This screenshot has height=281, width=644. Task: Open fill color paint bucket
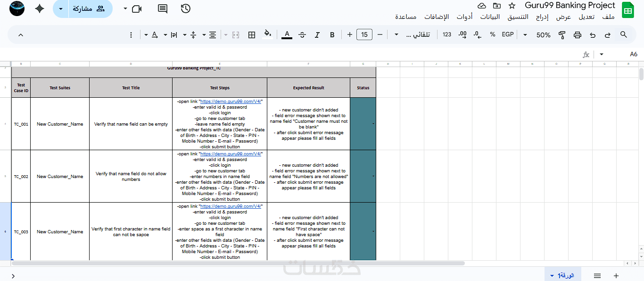click(x=267, y=34)
